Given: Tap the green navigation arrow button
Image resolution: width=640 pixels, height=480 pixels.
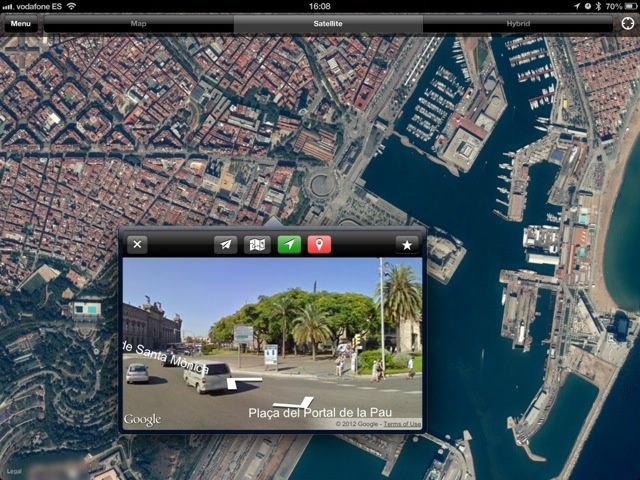Looking at the screenshot, I should point(289,244).
